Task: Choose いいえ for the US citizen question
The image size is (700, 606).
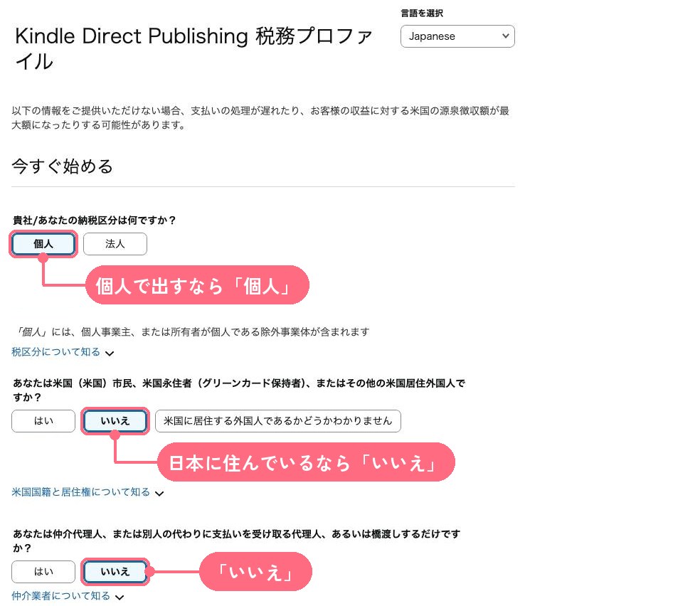Action: point(115,421)
